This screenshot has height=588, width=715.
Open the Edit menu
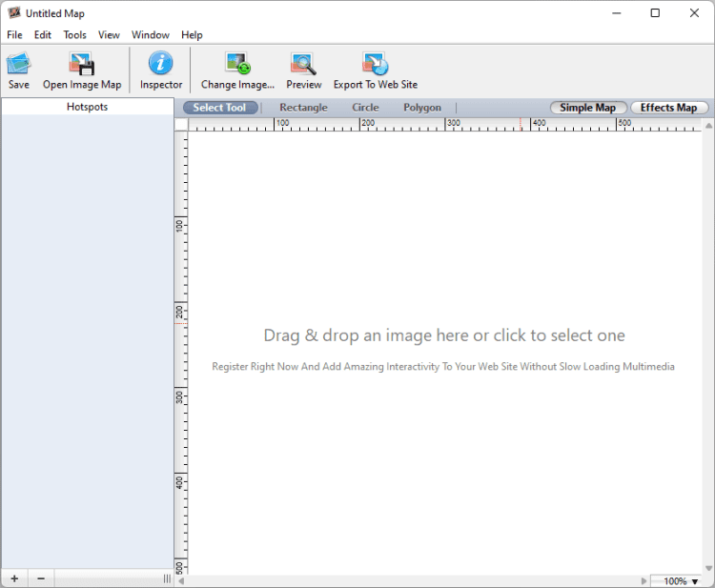pyautogui.click(x=42, y=34)
